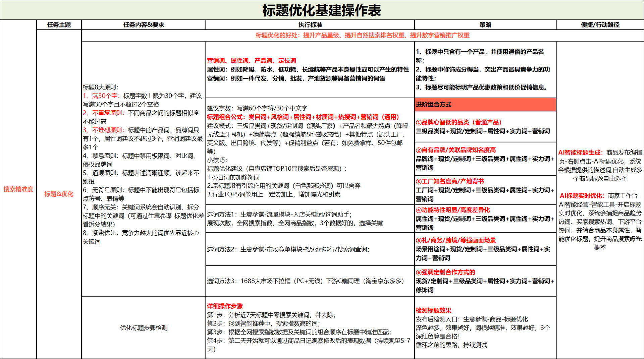This screenshot has width=644, height=359.
Task: Select the 选词方法2 cell
Action: [x=310, y=249]
